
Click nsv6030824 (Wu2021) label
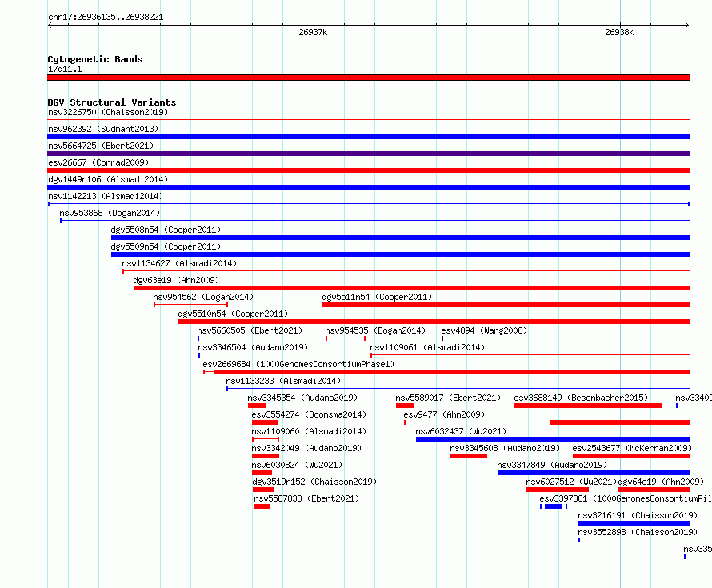pyautogui.click(x=297, y=465)
